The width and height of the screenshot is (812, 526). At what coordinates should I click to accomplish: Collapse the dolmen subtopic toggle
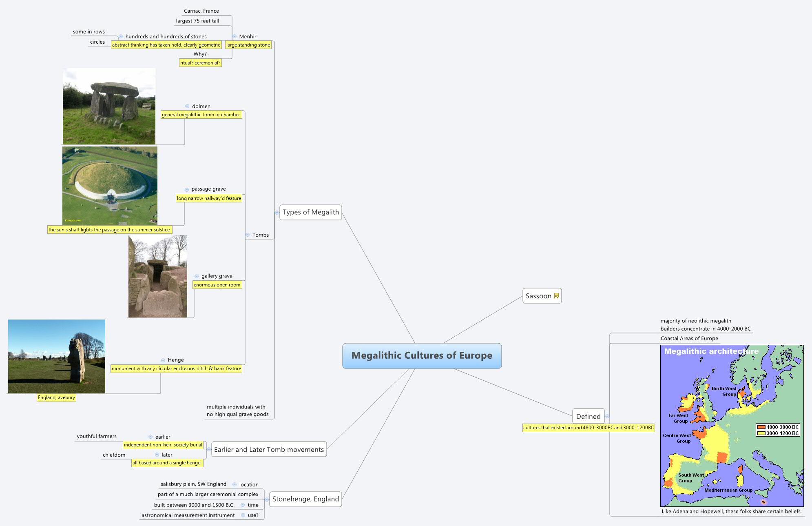(x=187, y=106)
